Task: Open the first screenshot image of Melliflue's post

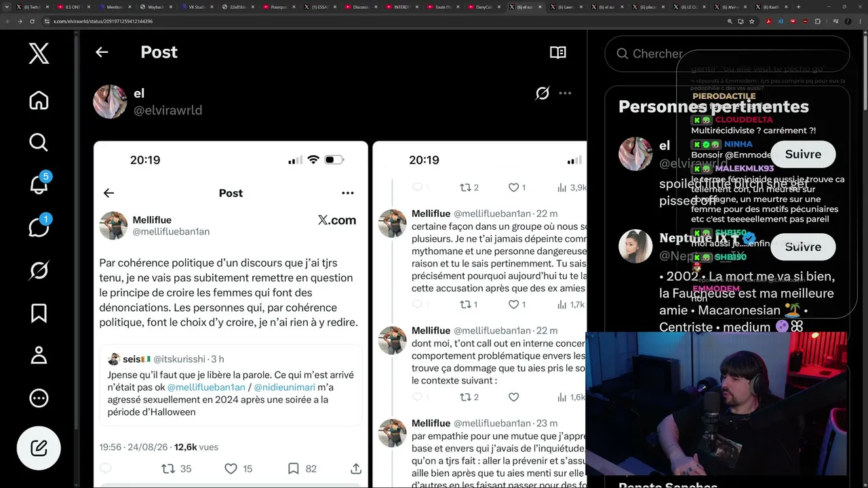Action: (x=231, y=314)
